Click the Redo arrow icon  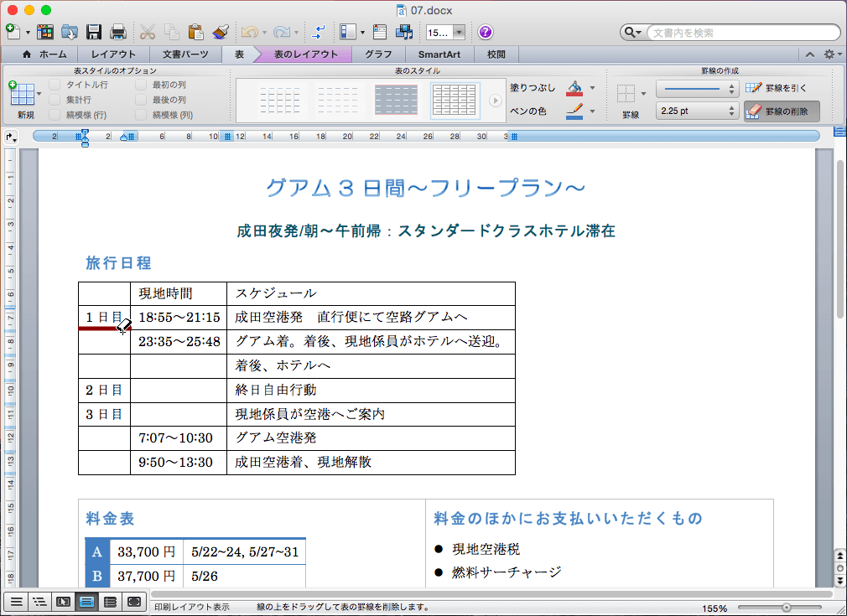pyautogui.click(x=282, y=33)
